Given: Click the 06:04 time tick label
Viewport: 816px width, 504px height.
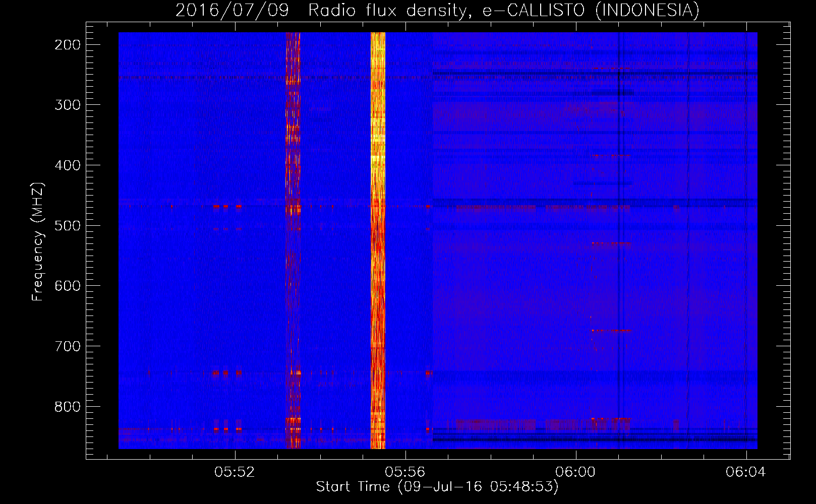Looking at the screenshot, I should [x=745, y=472].
